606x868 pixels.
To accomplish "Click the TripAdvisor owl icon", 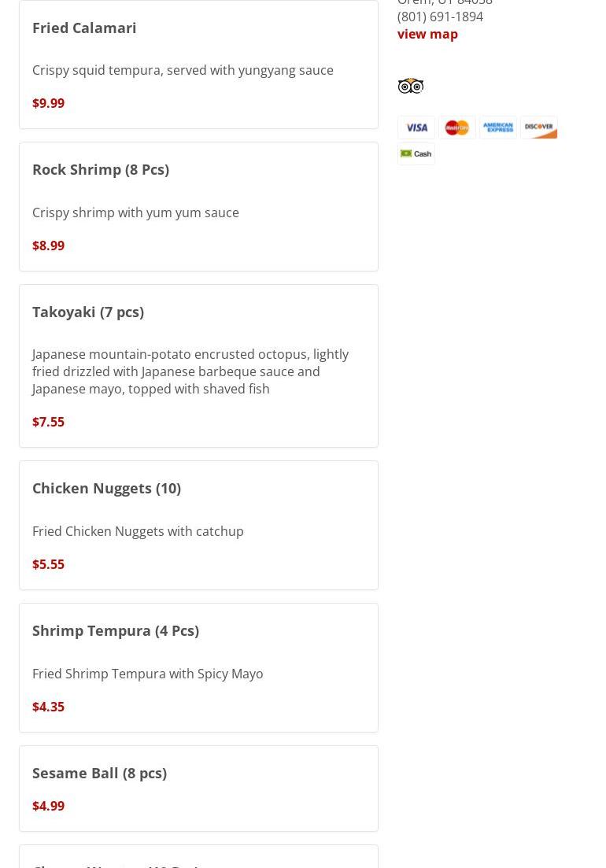I will pyautogui.click(x=411, y=86).
